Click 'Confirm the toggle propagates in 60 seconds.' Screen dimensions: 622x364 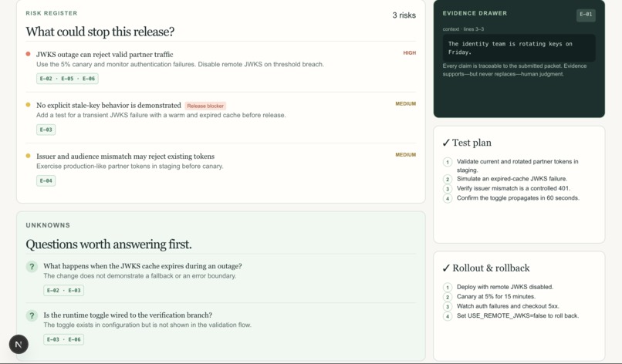click(x=518, y=198)
